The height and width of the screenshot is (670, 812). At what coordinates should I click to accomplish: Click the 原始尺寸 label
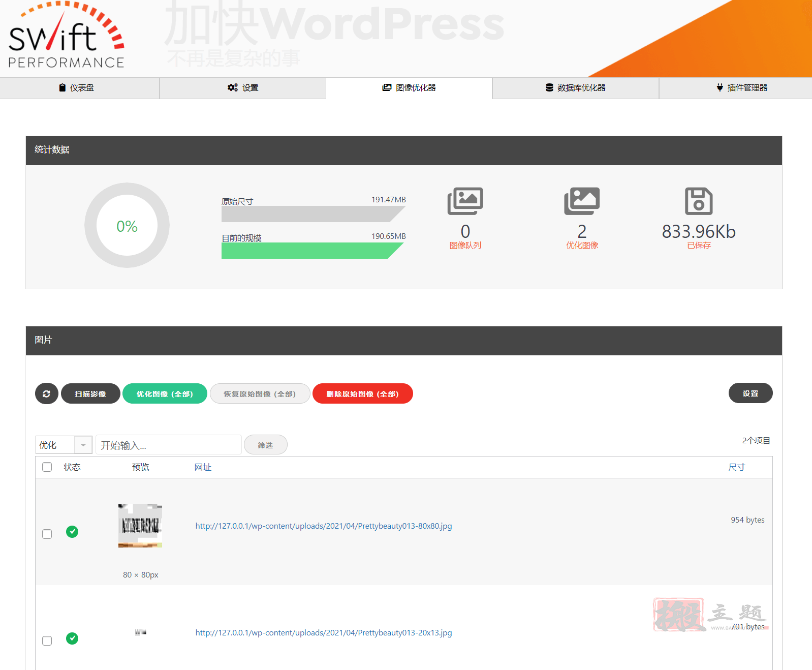(237, 201)
